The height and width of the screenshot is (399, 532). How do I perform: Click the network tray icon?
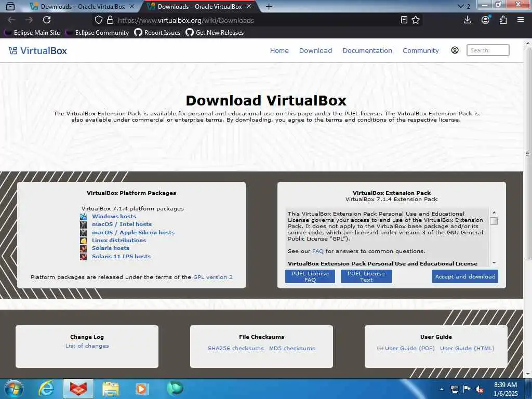454,389
